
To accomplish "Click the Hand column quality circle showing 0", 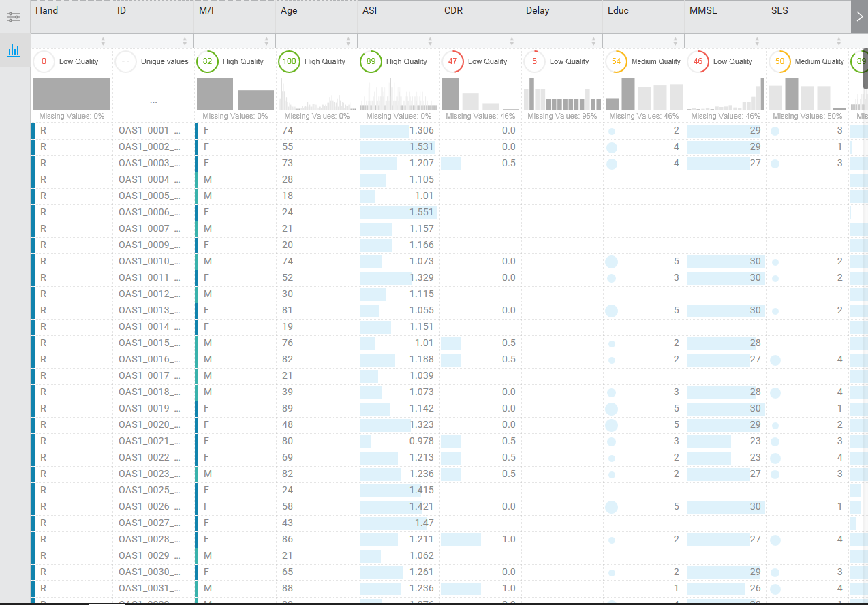I will pyautogui.click(x=44, y=61).
